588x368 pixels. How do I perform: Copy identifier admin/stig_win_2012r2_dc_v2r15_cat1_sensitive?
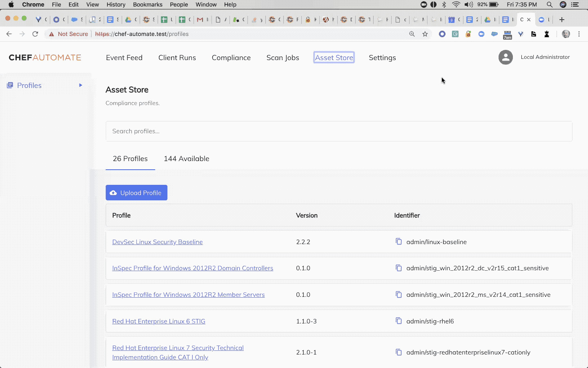coord(399,268)
